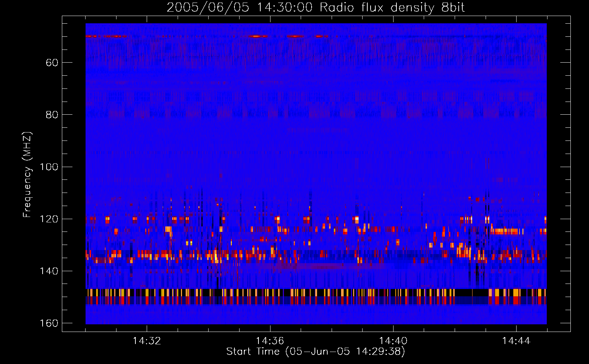Click the 14:44 time tick label
Screen dimensions: 589x364
click(x=516, y=341)
